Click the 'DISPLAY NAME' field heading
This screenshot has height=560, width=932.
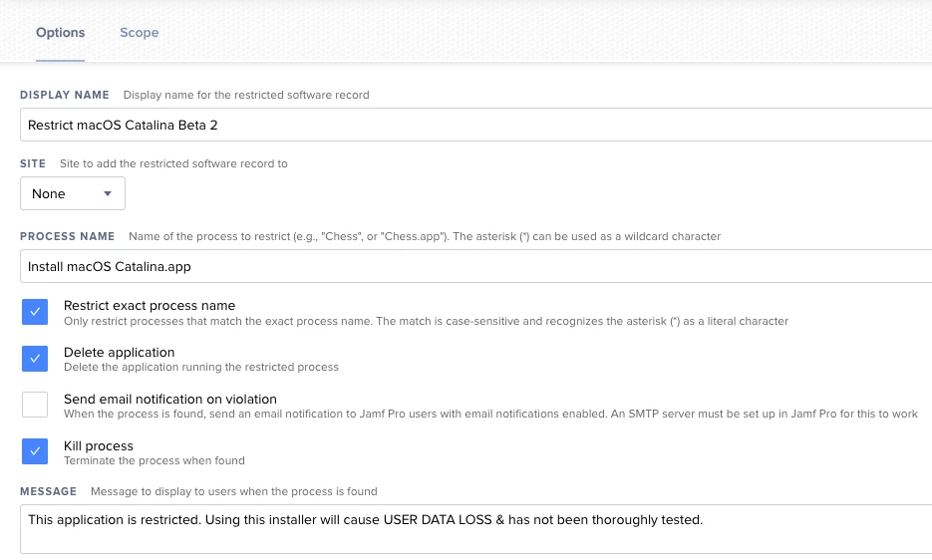tap(64, 95)
